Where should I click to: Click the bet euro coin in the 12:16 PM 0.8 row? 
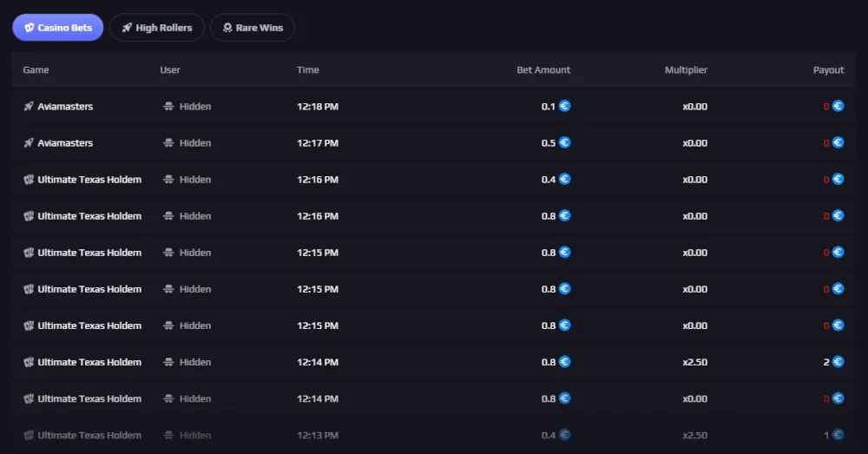[x=565, y=215]
